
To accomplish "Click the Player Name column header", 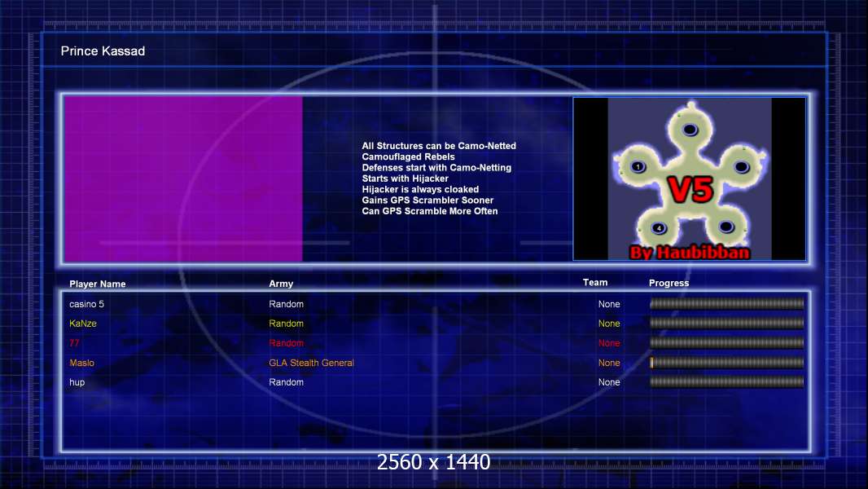I will pyautogui.click(x=98, y=284).
